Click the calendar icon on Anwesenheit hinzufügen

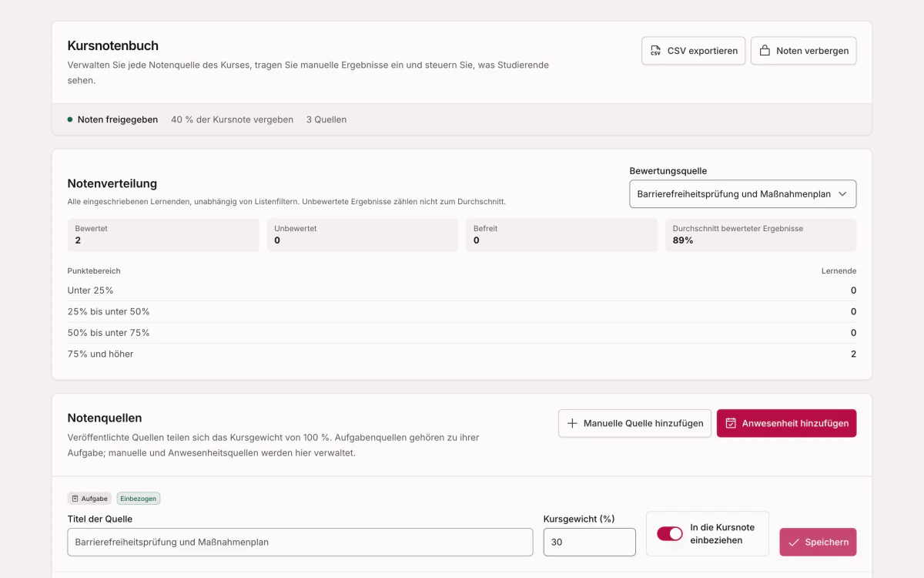731,423
